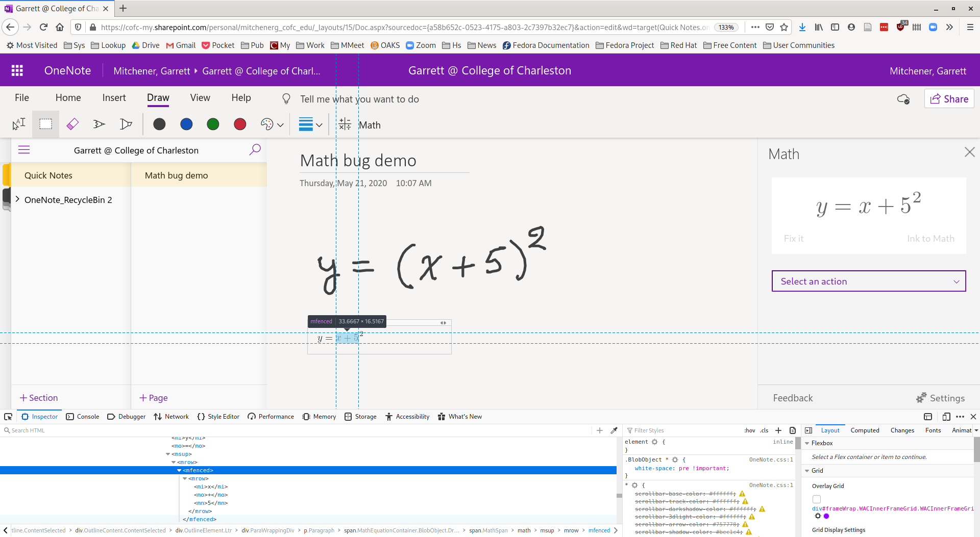980x537 pixels.
Task: Click the purple grid overlay color swatch
Action: [826, 516]
